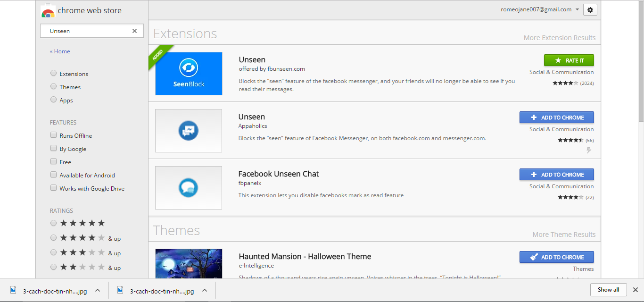Click the second downloaded jpg file icon

click(x=120, y=290)
